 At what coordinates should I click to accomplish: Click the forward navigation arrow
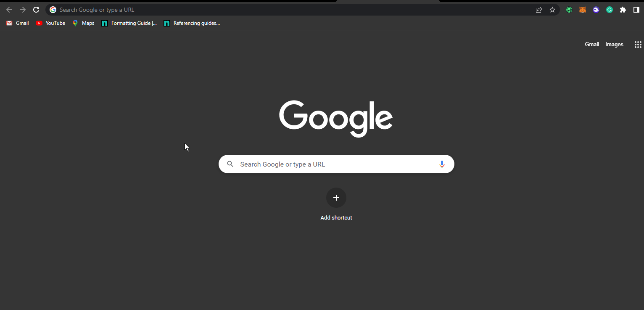click(x=23, y=10)
